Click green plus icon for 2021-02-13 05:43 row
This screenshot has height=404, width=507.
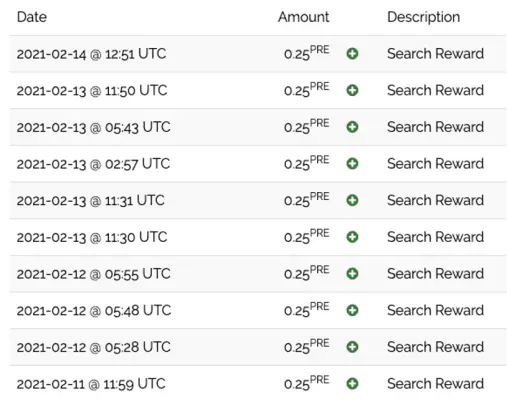tap(352, 127)
